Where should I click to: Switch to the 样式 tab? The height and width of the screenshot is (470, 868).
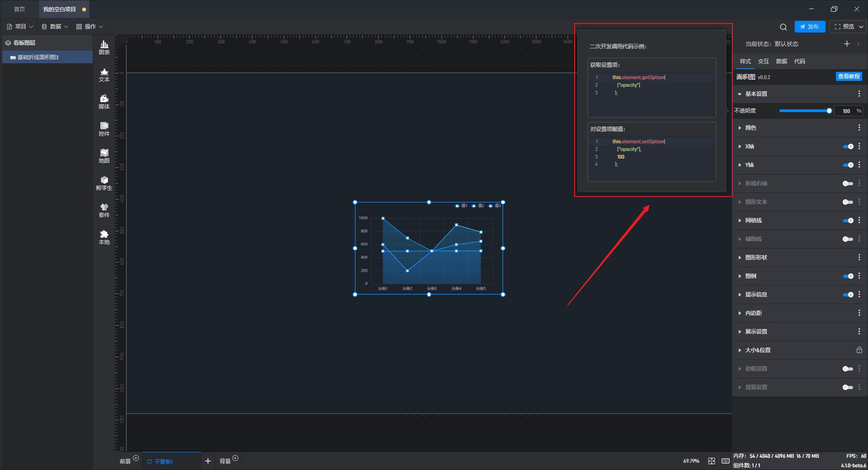point(745,61)
